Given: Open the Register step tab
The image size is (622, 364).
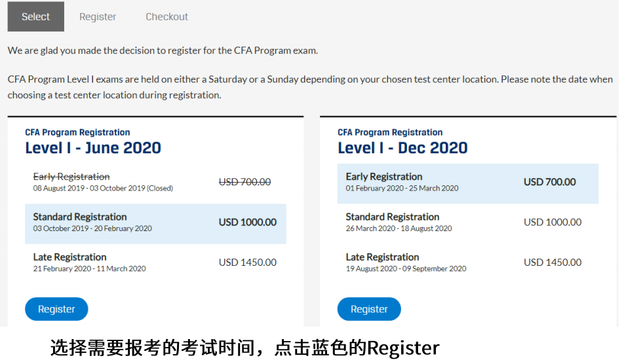Looking at the screenshot, I should (x=98, y=17).
